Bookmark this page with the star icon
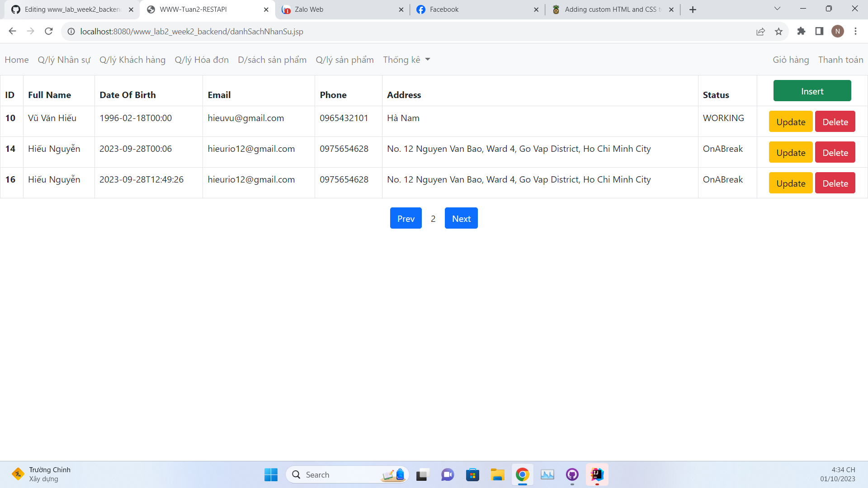Screen dimensions: 868x488 click(779, 31)
